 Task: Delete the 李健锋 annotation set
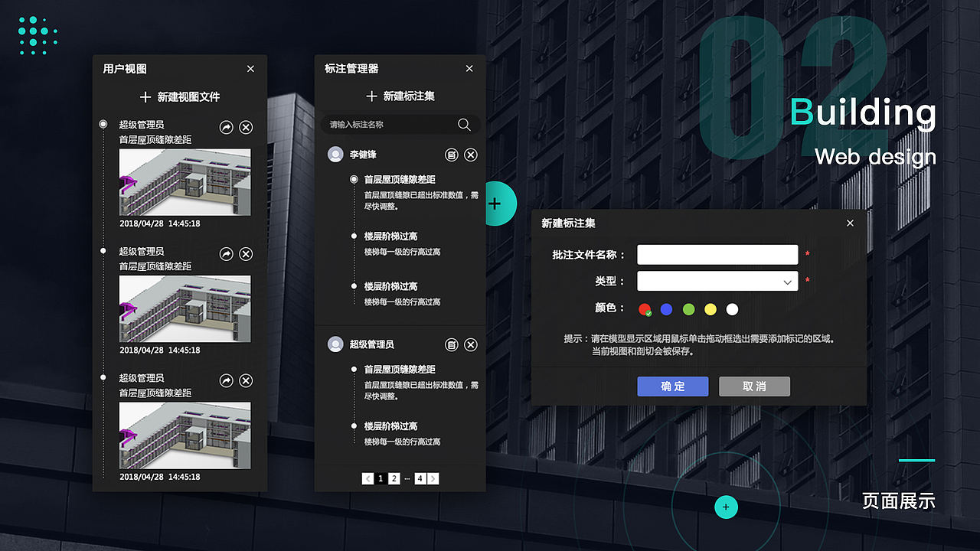tap(471, 155)
